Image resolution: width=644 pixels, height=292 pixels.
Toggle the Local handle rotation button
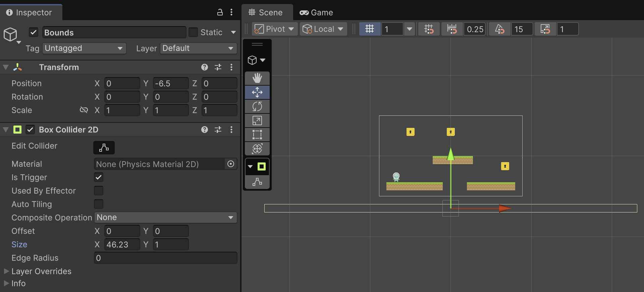323,29
